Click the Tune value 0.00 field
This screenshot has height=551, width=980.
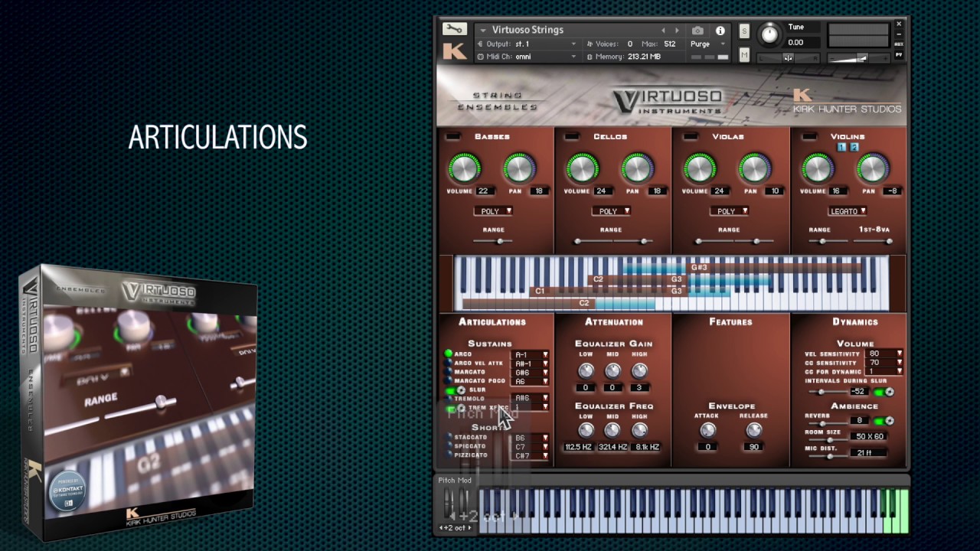[x=800, y=43]
